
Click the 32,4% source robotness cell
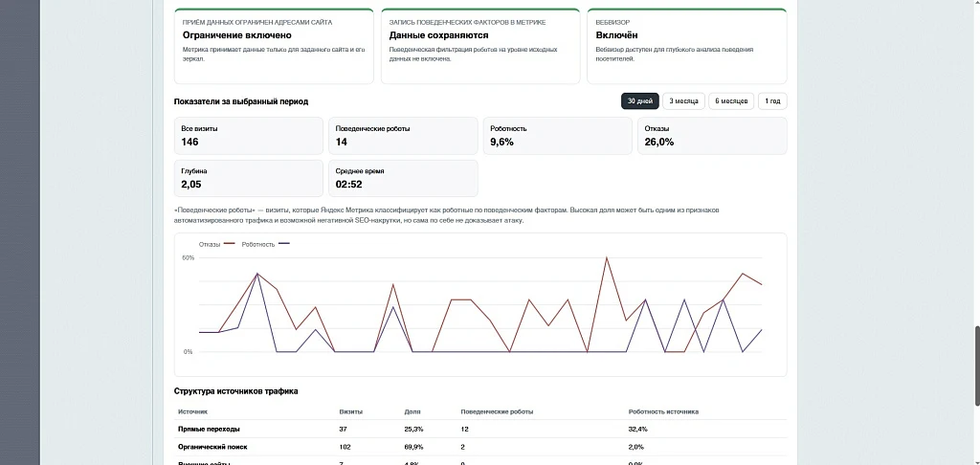637,430
